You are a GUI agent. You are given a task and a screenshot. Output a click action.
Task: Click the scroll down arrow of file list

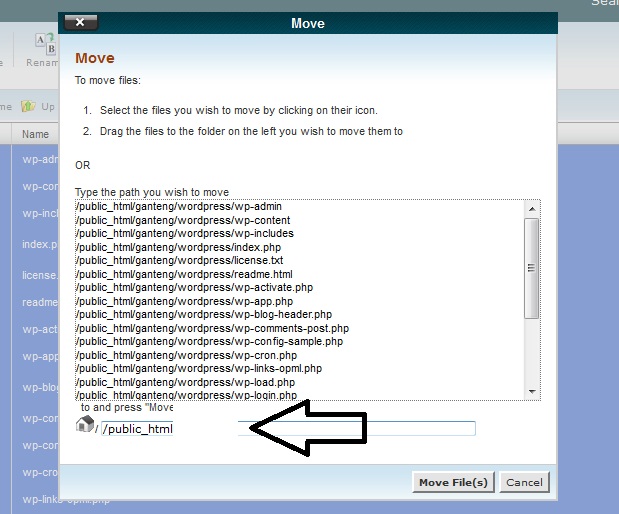532,392
